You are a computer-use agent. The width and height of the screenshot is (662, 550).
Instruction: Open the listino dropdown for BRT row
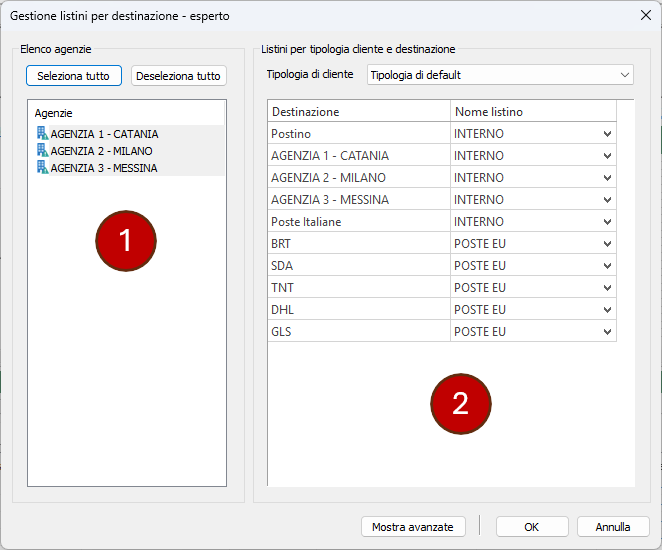[x=607, y=244]
